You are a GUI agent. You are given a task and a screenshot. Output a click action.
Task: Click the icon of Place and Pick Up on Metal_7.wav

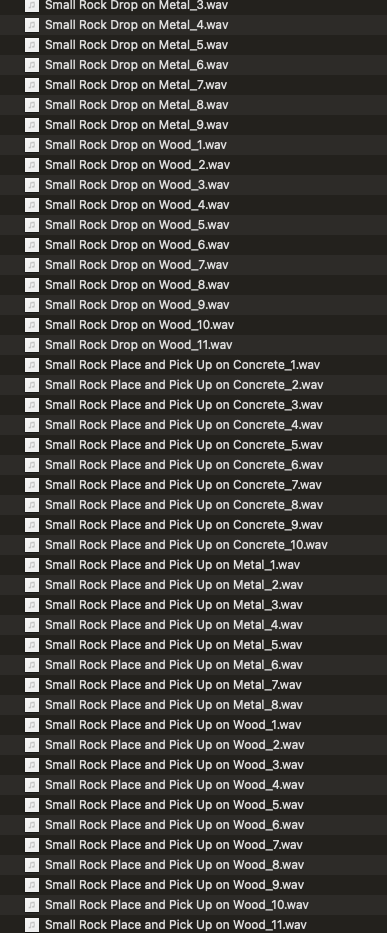click(x=32, y=684)
